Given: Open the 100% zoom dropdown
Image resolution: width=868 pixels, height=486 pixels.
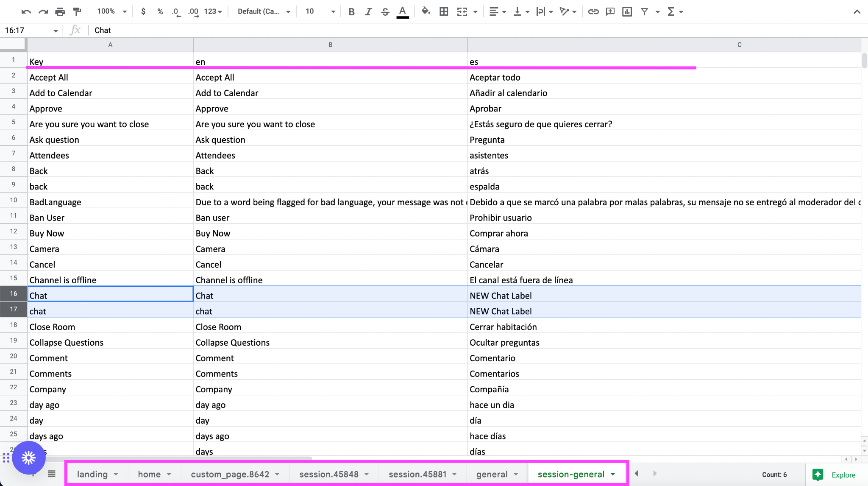Looking at the screenshot, I should click(x=112, y=11).
